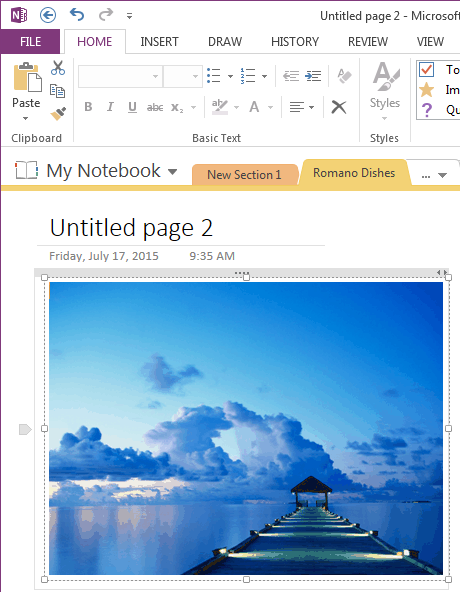
Task: Expand numbering style options
Action: pyautogui.click(x=264, y=77)
